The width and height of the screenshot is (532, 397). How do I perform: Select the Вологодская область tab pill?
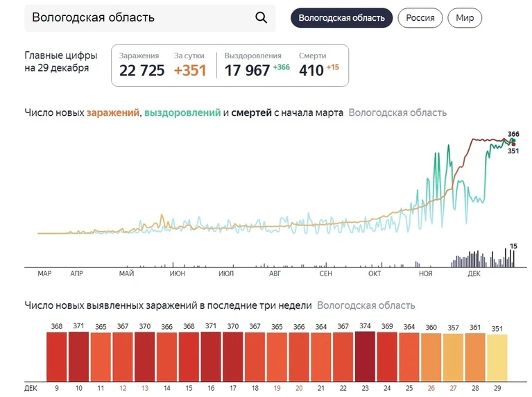pyautogui.click(x=342, y=18)
